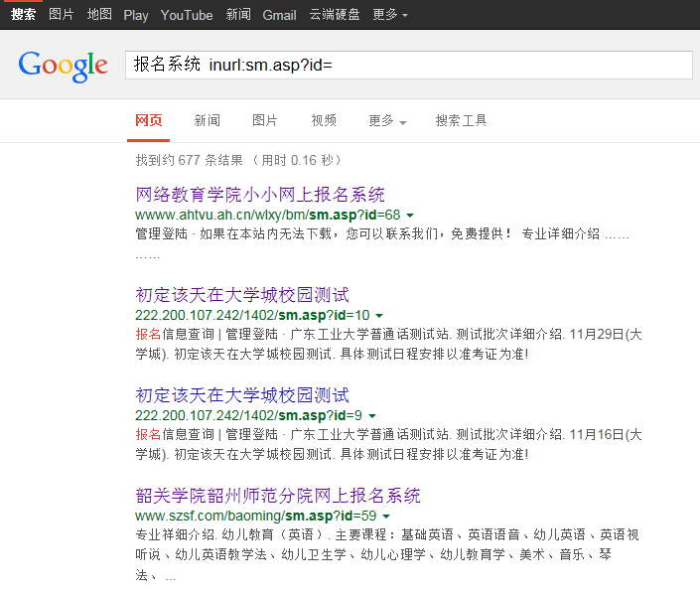Open 搜索 in the top black bar
This screenshot has width=700, height=596.
click(x=23, y=14)
